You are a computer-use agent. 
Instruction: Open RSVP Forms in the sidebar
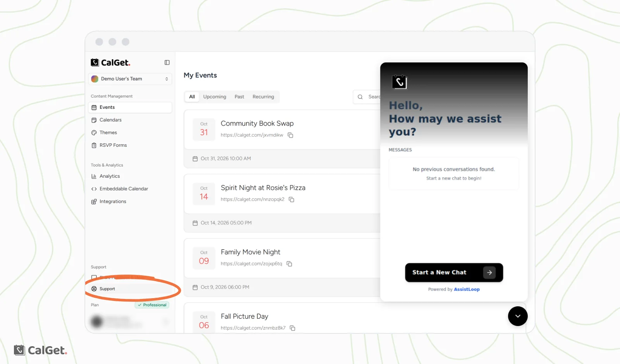point(130,145)
